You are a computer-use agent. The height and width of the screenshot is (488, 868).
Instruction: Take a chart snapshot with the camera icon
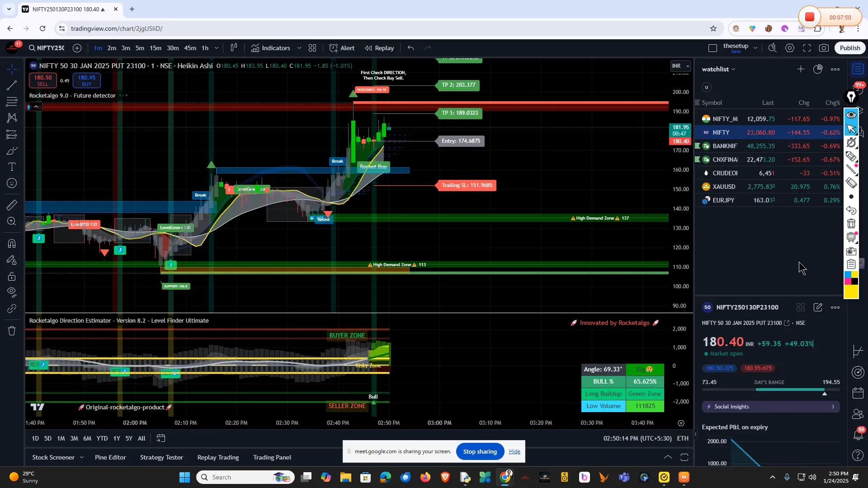pyautogui.click(x=824, y=48)
